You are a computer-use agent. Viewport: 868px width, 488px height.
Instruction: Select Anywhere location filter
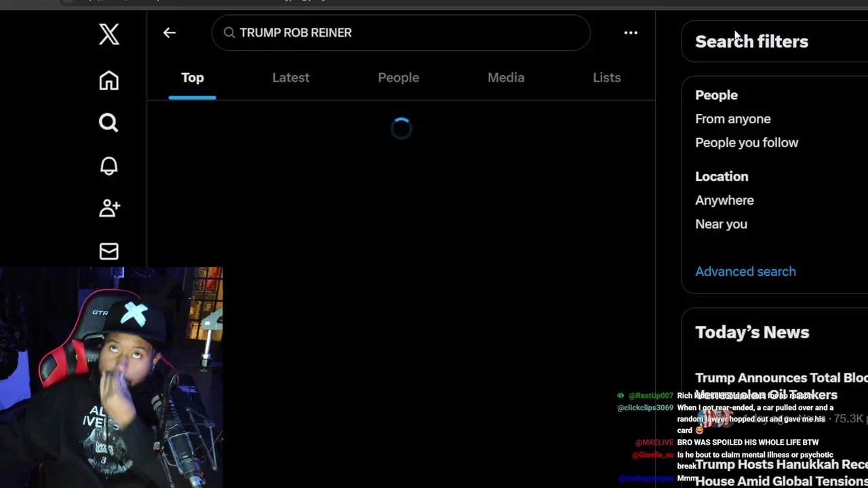click(724, 201)
